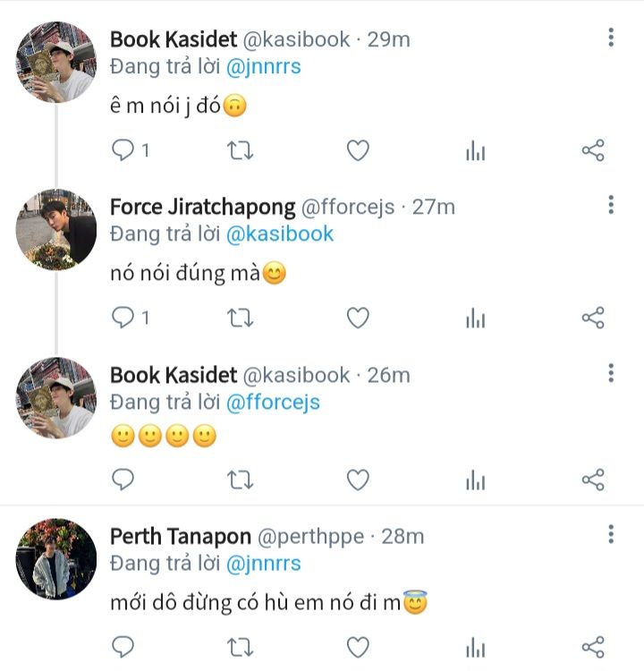Share Force Jiratchapong's tweet
The width and height of the screenshot is (644, 671).
tap(593, 318)
